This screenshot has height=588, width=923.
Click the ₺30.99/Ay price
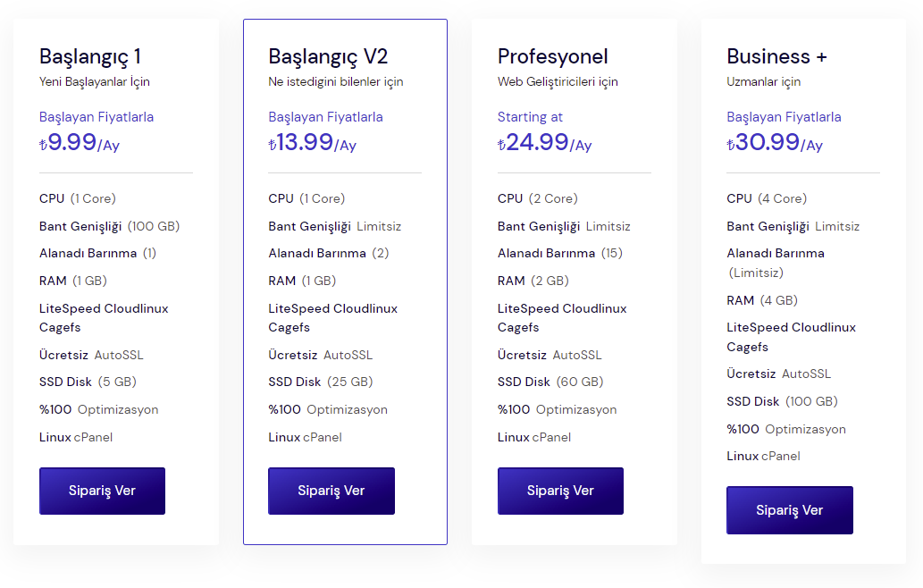[x=775, y=142]
